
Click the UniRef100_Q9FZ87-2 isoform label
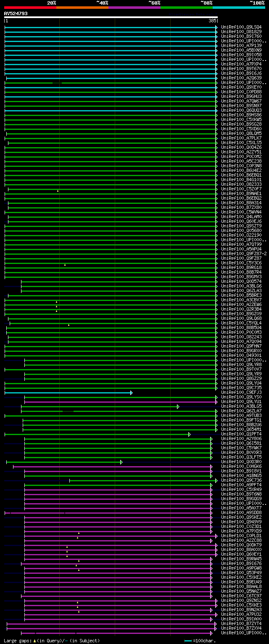click(244, 253)
